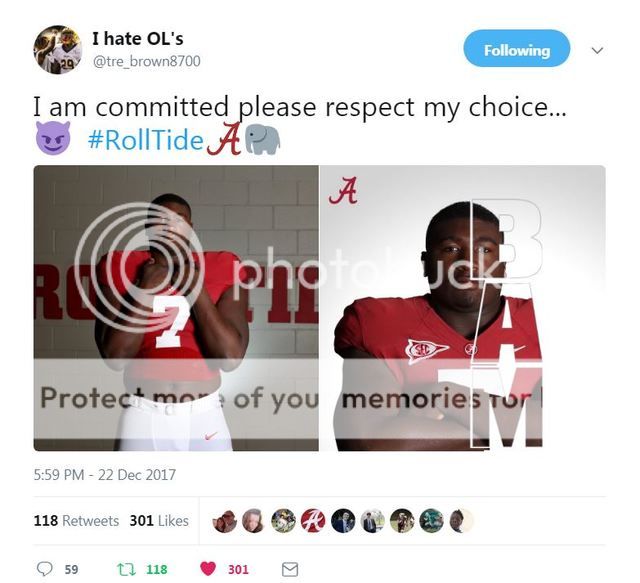
Task: Toggle the blue Following button
Action: point(517,50)
